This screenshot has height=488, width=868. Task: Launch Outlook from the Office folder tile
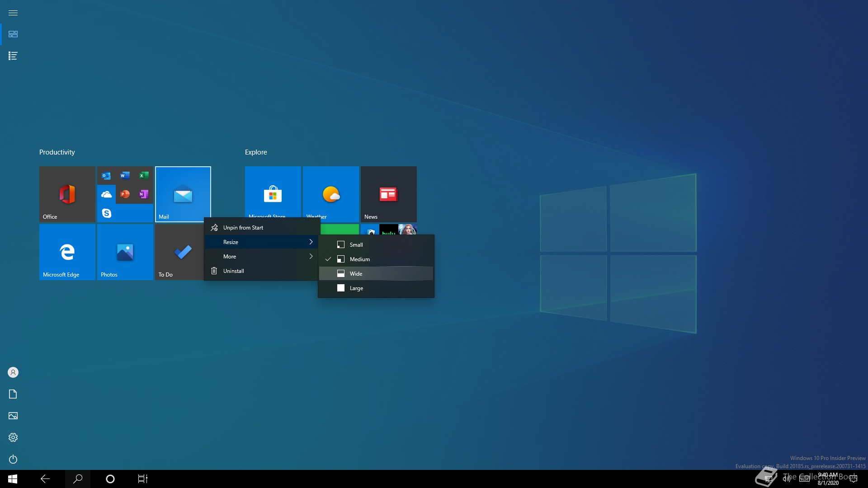point(106,176)
